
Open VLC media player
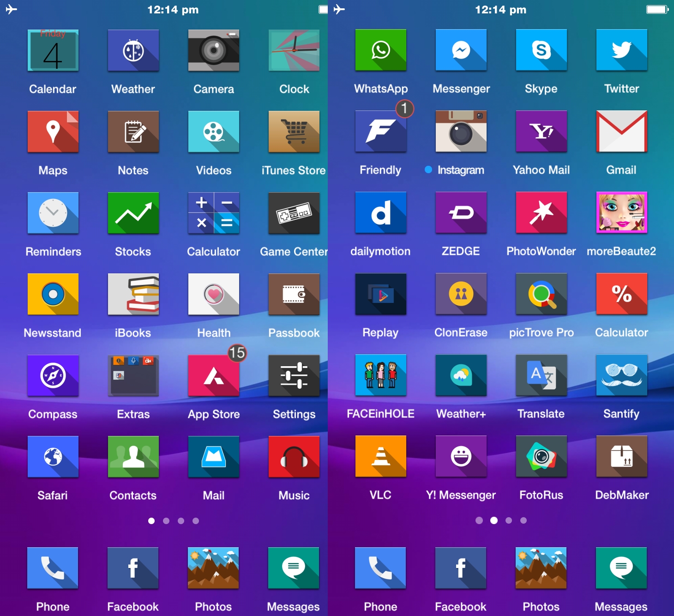[380, 456]
